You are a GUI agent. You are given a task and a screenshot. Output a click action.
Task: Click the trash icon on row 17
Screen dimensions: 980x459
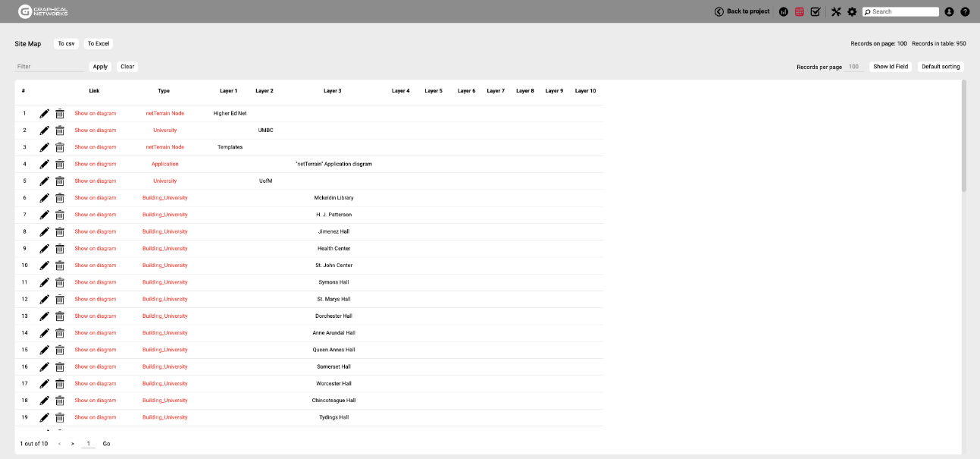pos(60,384)
